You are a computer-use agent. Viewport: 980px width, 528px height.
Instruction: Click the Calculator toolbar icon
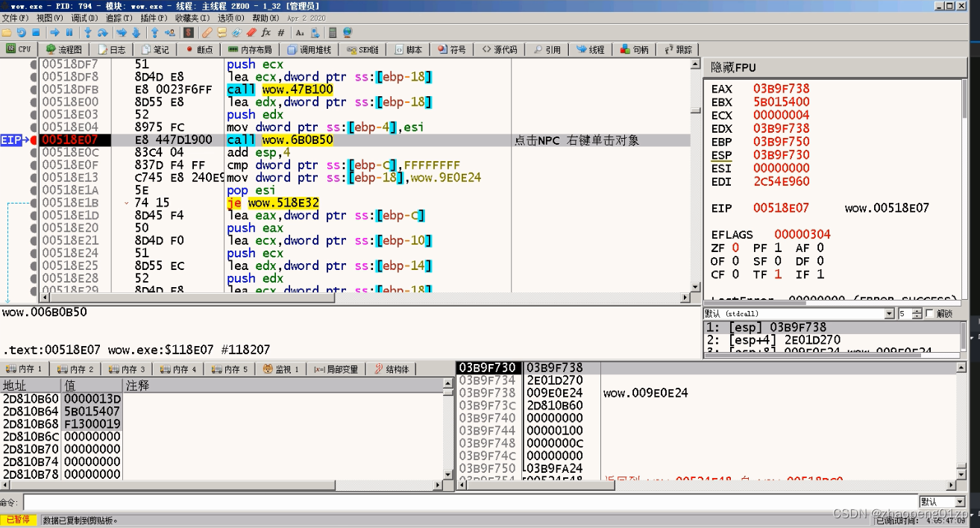pyautogui.click(x=333, y=33)
